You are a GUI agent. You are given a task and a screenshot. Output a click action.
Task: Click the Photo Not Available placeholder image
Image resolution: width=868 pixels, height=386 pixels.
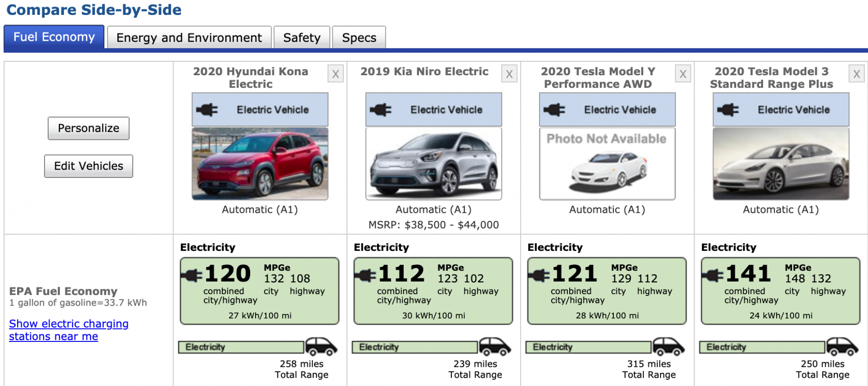coord(607,164)
